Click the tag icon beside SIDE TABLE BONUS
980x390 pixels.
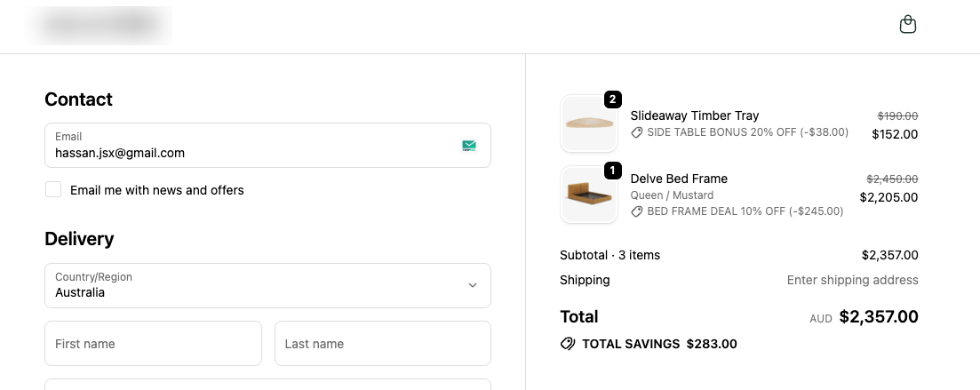636,132
